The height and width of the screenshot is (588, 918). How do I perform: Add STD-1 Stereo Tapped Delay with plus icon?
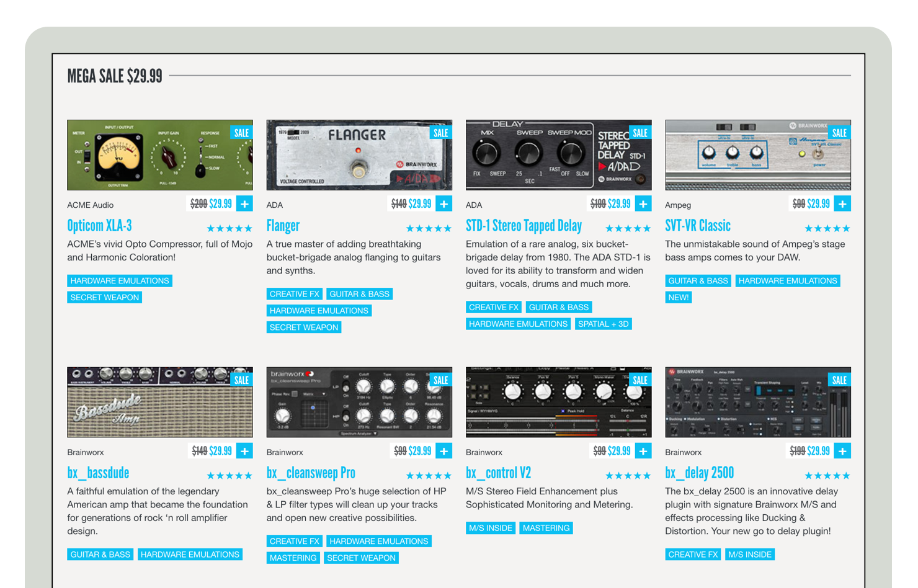(643, 203)
